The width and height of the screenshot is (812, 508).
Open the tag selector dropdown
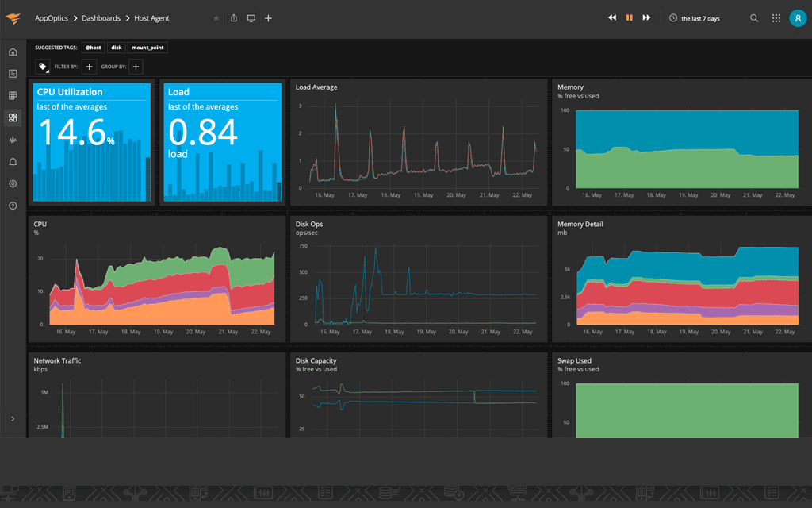coord(43,67)
